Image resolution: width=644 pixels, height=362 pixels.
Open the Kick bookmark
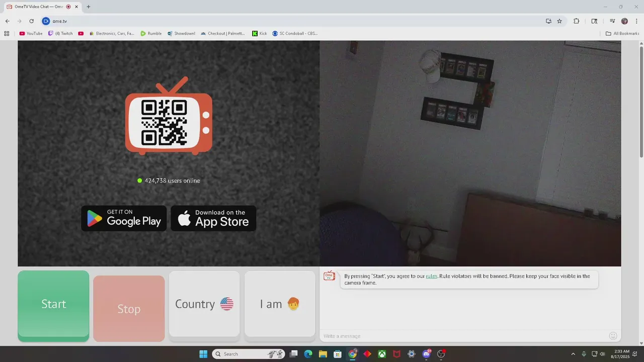(x=260, y=34)
